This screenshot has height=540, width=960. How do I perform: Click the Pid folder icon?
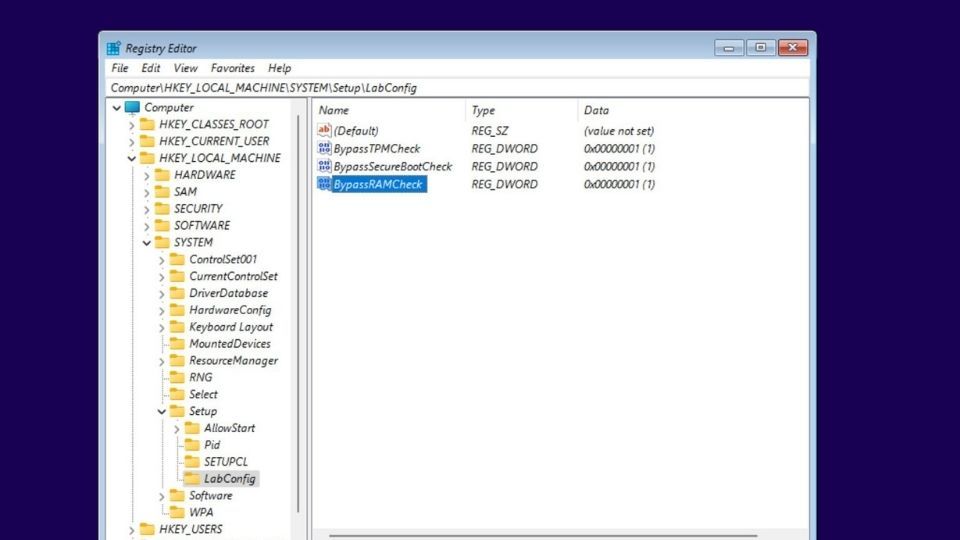pos(192,445)
